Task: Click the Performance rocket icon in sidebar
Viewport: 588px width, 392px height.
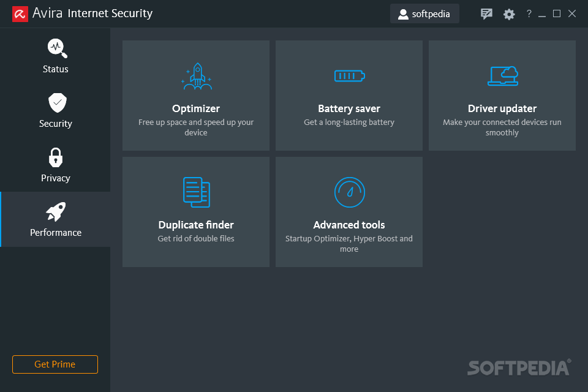Action: pos(55,211)
